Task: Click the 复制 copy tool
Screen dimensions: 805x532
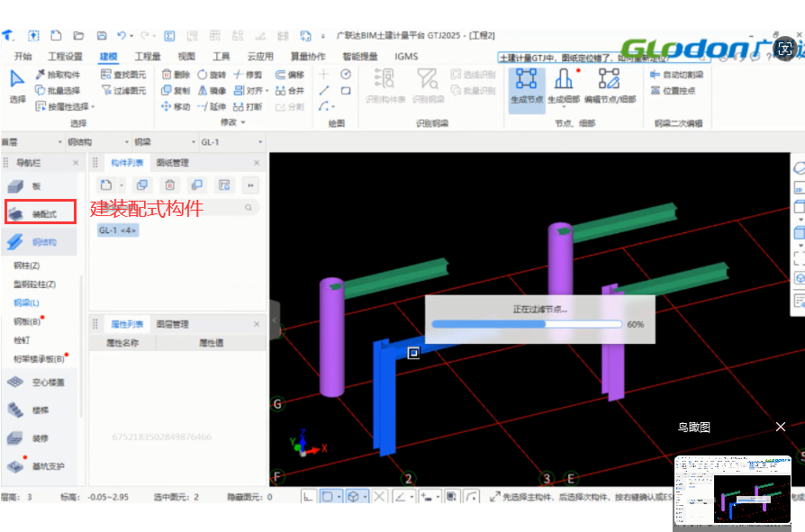Action: (176, 90)
